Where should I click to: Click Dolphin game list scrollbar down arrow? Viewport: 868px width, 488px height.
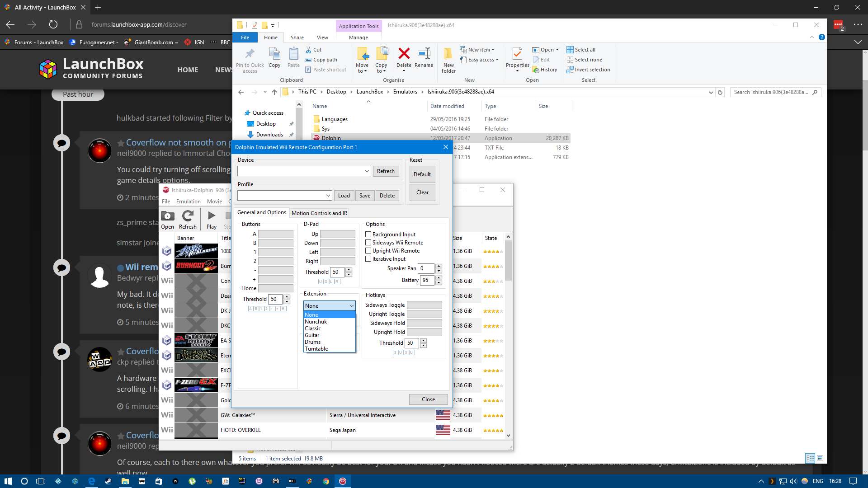[x=508, y=436]
